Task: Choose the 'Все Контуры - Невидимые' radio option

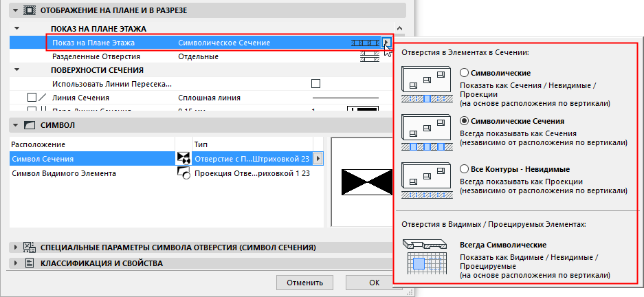Action: (465, 169)
